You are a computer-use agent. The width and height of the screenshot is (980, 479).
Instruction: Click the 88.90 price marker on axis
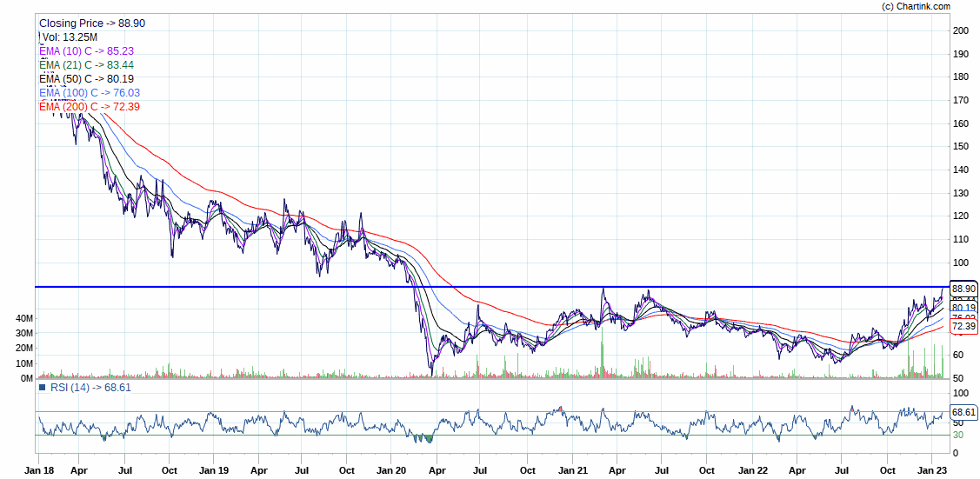tap(963, 289)
